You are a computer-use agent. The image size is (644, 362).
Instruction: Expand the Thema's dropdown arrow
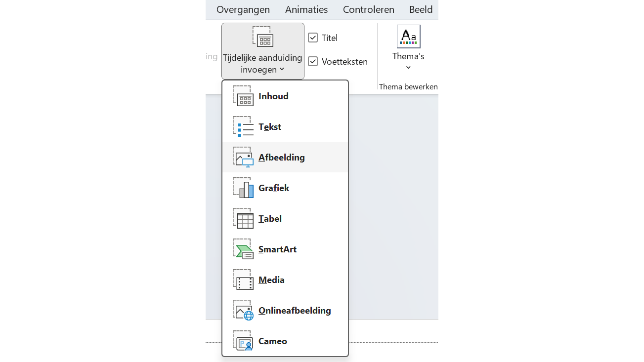408,68
